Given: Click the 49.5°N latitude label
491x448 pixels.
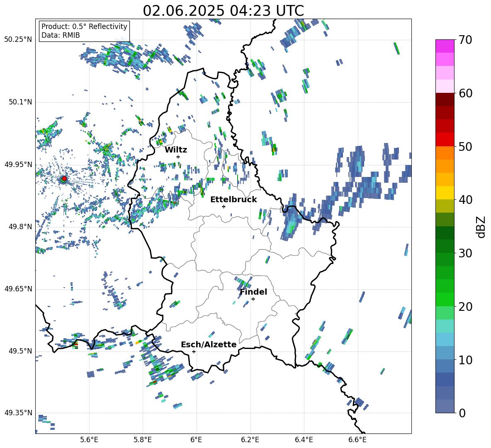Looking at the screenshot, I should point(20,351).
